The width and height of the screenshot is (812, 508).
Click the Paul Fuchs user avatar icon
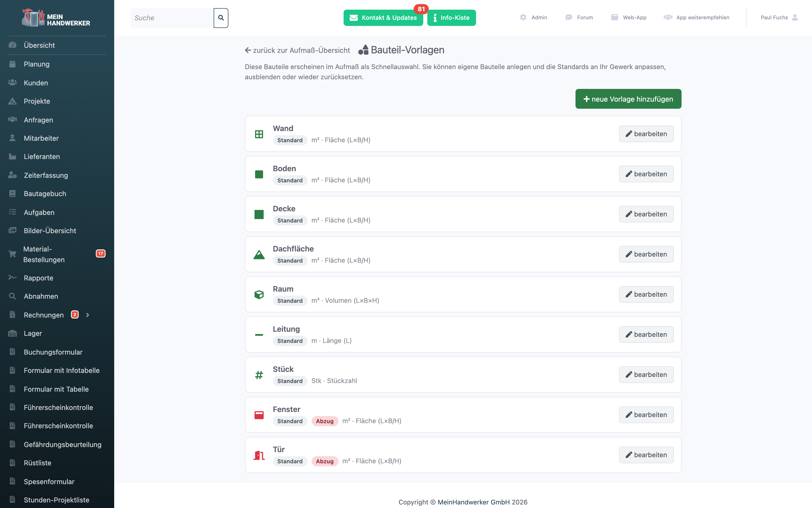click(795, 18)
